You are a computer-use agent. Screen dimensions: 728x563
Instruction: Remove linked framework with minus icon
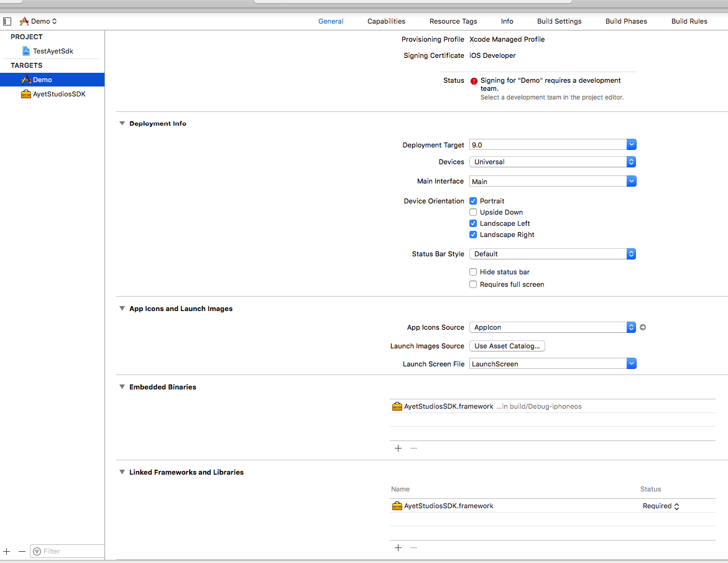coord(413,547)
